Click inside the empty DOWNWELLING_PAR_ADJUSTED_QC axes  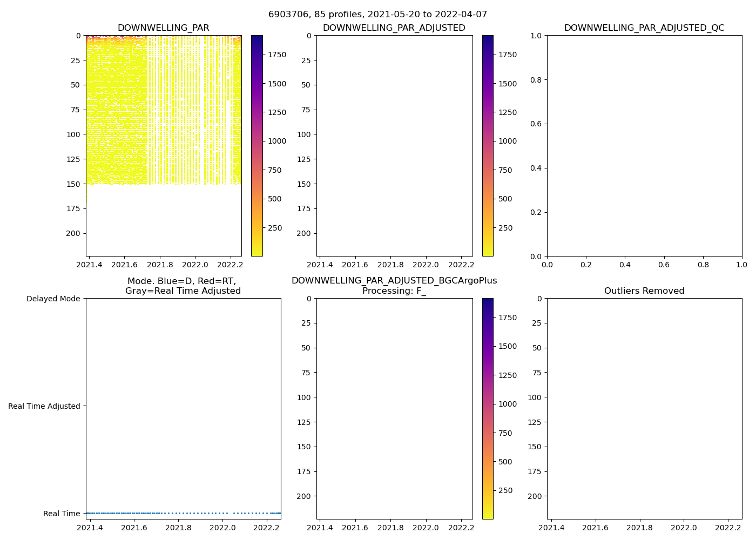(644, 146)
